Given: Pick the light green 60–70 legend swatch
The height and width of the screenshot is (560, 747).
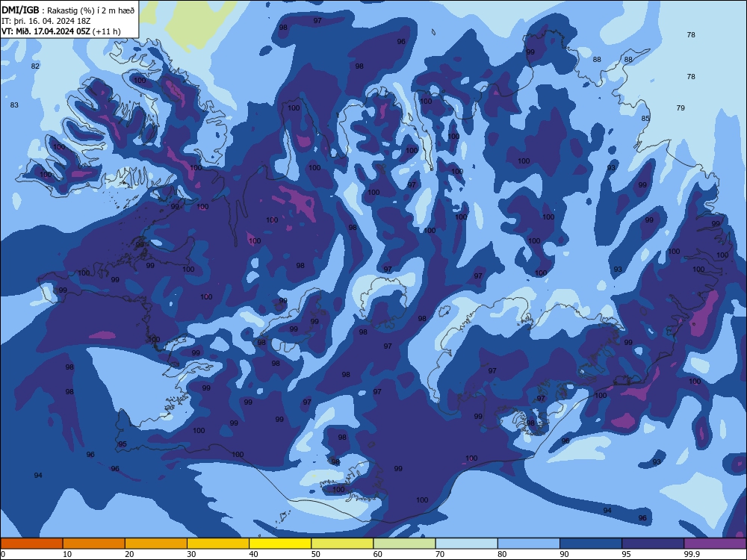Looking at the screenshot, I should (x=404, y=544).
